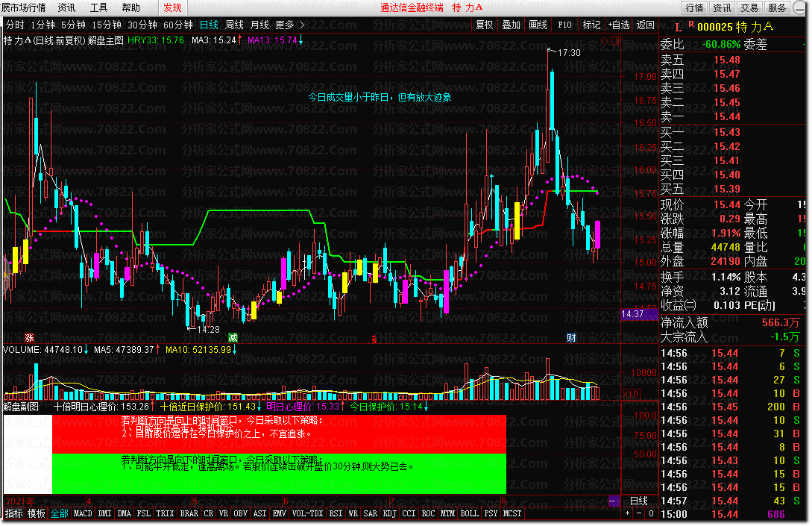Screen dimensions: 812x526
Task: Select MCST indicator tab
Action: pyautogui.click(x=512, y=513)
